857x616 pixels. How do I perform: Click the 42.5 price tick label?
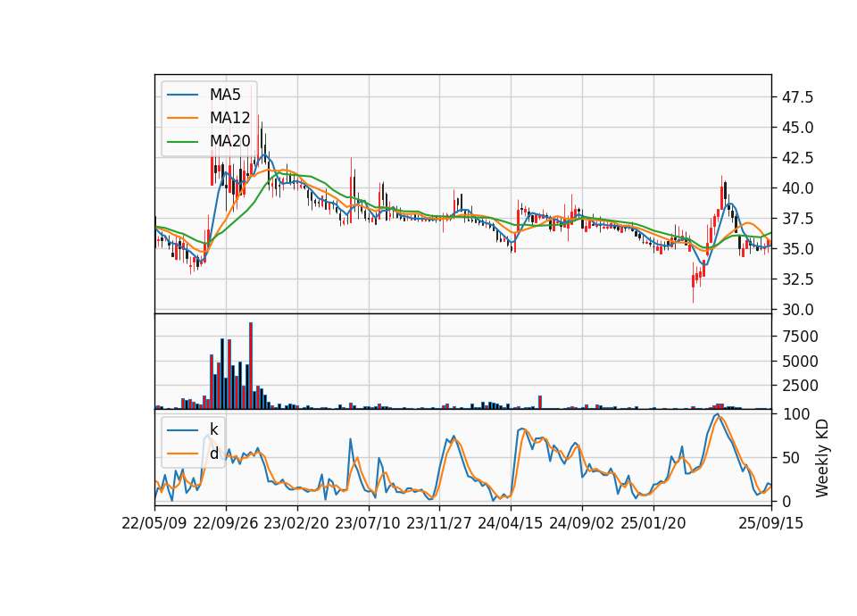[798, 158]
